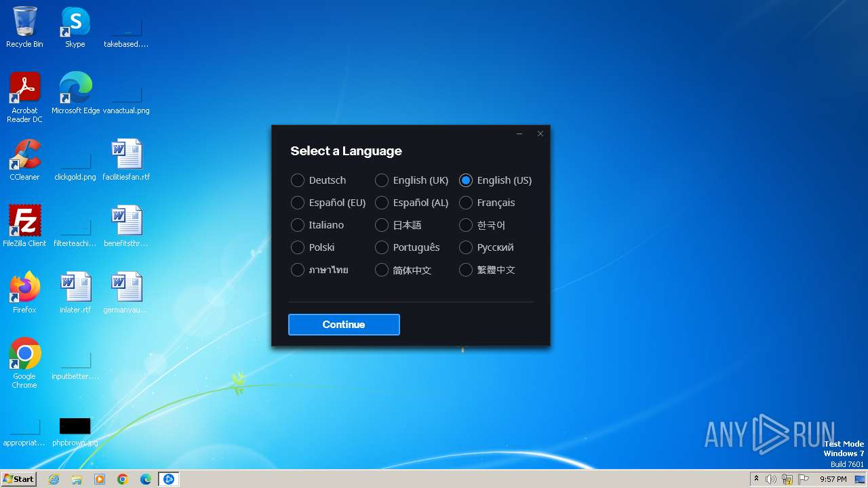Launch Edge from taskbar
This screenshot has width=868, height=488.
click(x=146, y=479)
